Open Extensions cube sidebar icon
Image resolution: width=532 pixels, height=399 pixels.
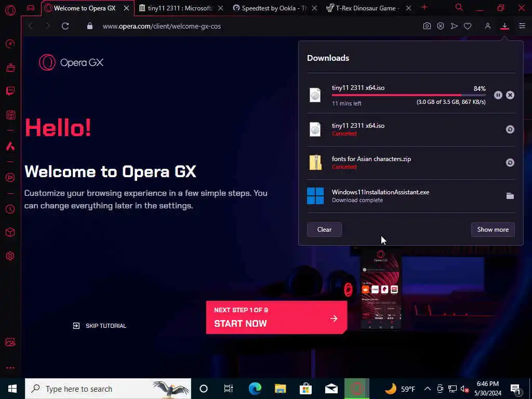tap(10, 232)
